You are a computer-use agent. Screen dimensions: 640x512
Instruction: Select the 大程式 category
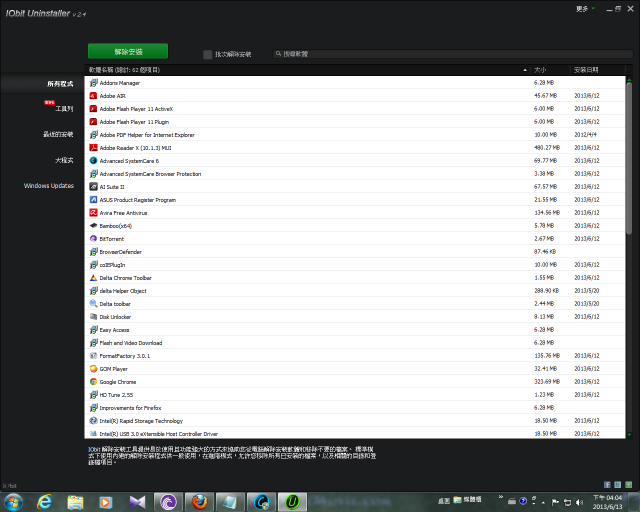pos(64,160)
